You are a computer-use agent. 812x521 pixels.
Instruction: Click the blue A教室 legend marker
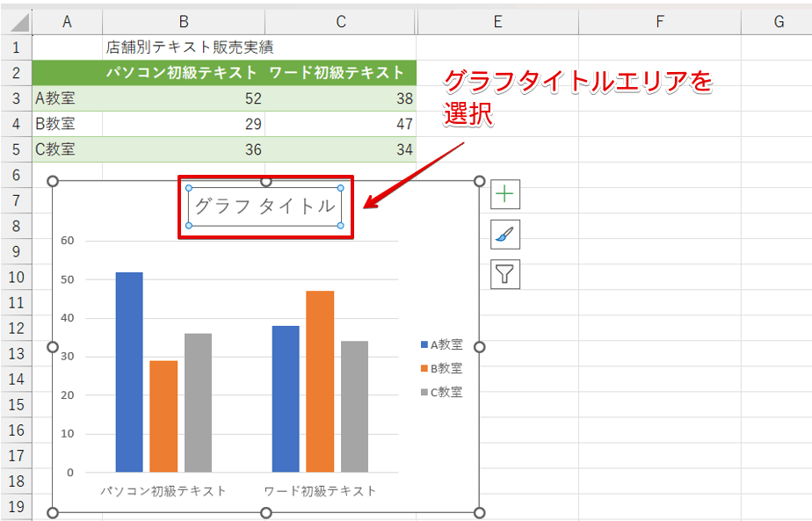pos(424,345)
